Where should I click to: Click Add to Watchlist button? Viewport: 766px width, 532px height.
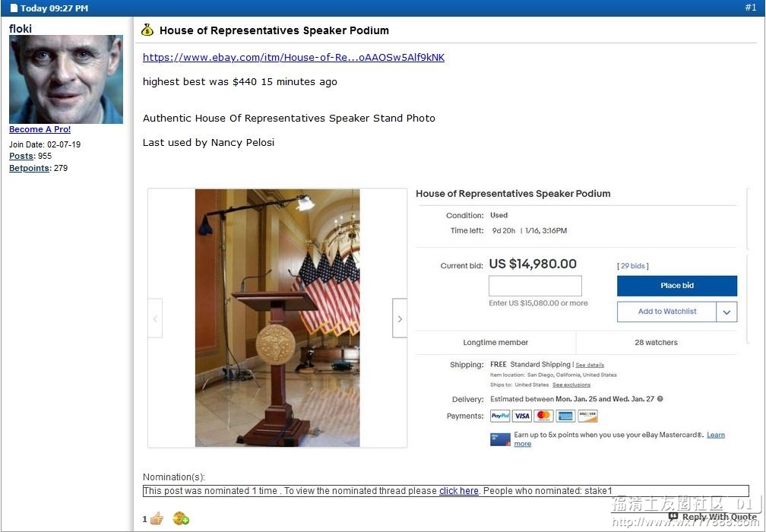tap(667, 312)
